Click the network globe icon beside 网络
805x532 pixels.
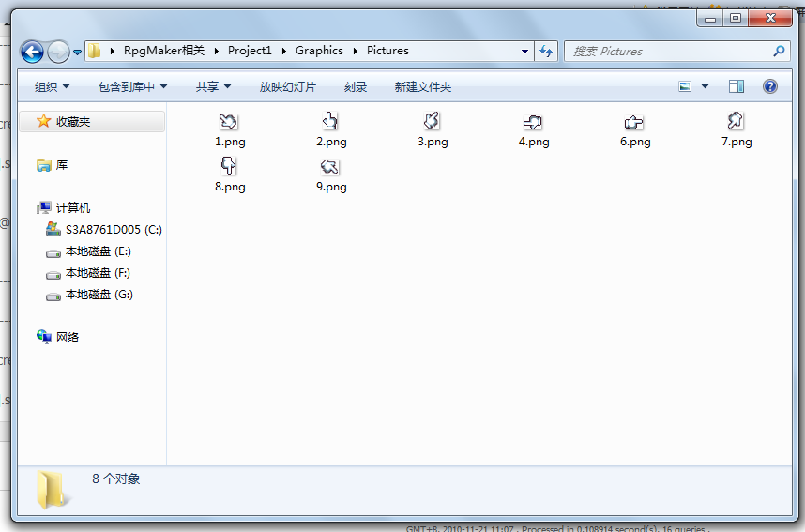44,337
